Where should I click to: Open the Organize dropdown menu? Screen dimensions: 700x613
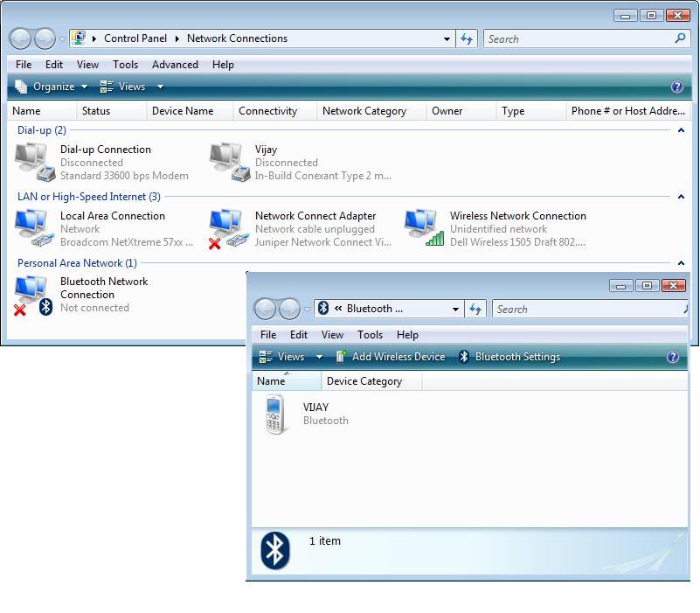click(x=52, y=87)
